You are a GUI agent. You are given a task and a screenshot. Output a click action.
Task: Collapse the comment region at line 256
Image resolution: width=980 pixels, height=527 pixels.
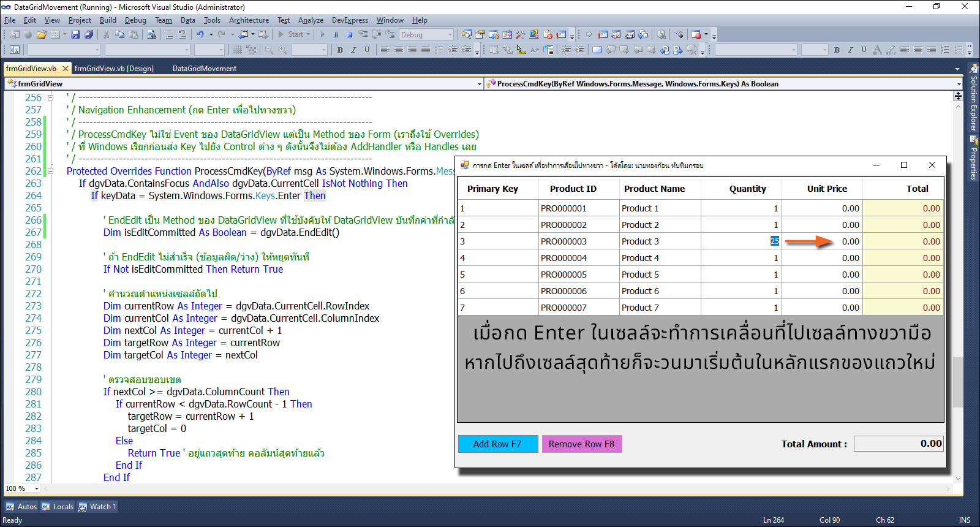point(51,97)
